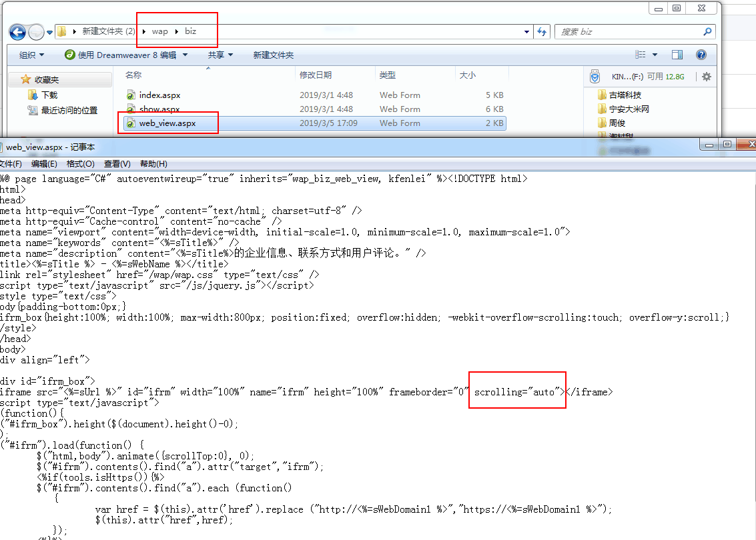Screen dimensions: 756x540
Task: Open the 格式(O) menu in Notepad
Action: coord(79,164)
